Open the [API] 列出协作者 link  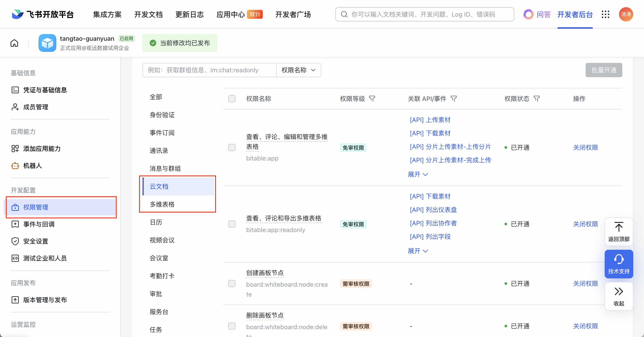point(433,223)
